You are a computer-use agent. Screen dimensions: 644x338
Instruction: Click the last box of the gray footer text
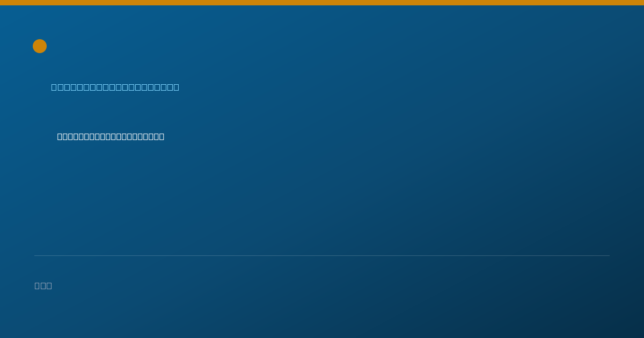pos(49,285)
